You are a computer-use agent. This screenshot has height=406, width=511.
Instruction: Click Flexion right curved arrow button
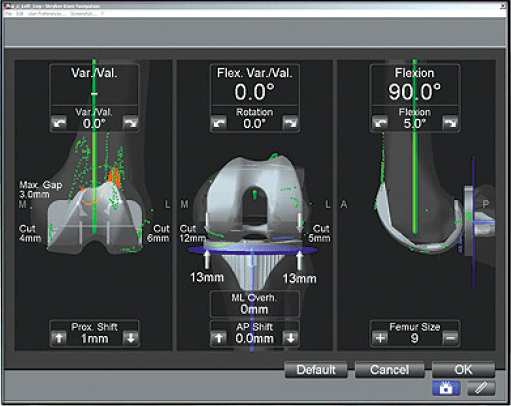click(450, 123)
